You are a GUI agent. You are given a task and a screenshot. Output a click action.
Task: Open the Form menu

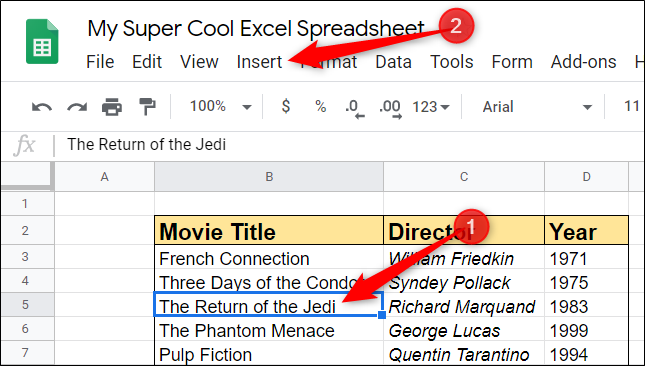click(512, 62)
